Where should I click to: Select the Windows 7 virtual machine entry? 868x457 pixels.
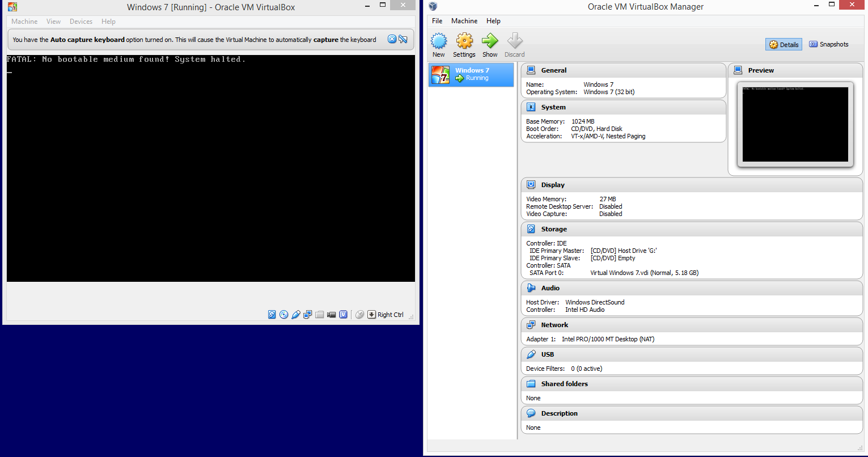(x=471, y=74)
